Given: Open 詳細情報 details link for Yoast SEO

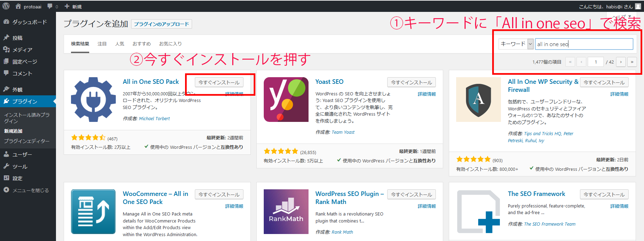Looking at the screenshot, I should (426, 94).
